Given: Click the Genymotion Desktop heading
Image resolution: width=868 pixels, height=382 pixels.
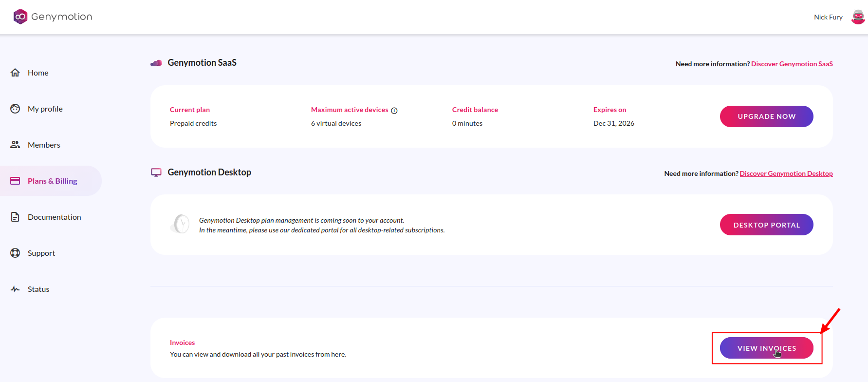Looking at the screenshot, I should click(x=209, y=172).
